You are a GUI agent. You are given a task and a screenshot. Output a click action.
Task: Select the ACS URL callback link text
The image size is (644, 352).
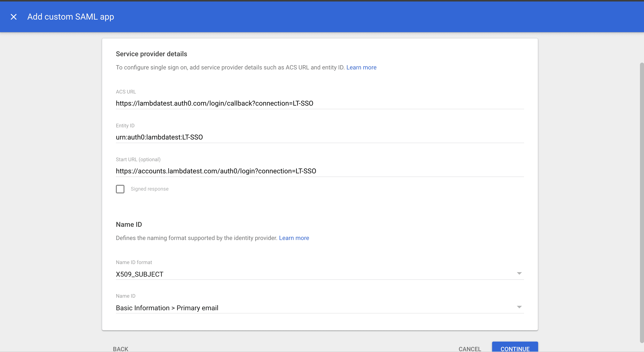click(x=215, y=103)
